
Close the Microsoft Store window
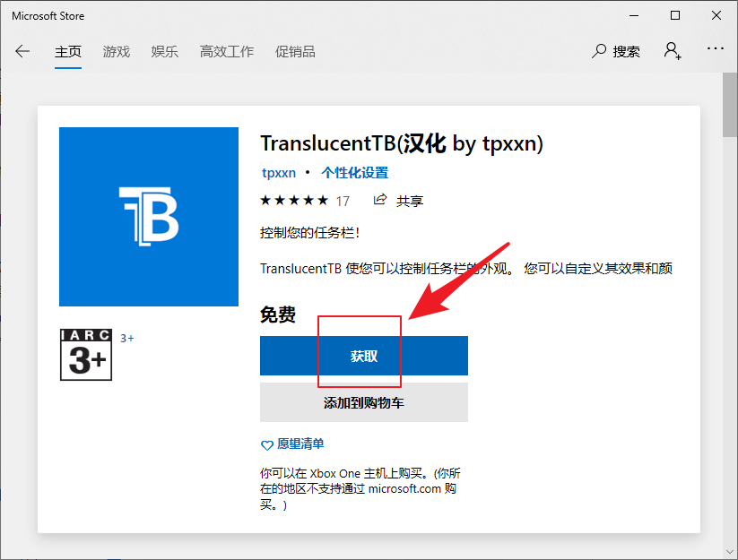coord(716,15)
